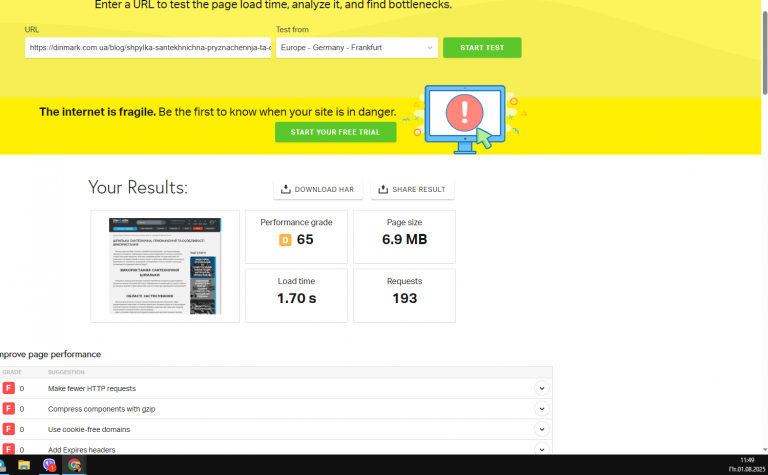This screenshot has height=475, width=768.
Task: Click the DOWNLOAD HAR button
Action: (318, 190)
